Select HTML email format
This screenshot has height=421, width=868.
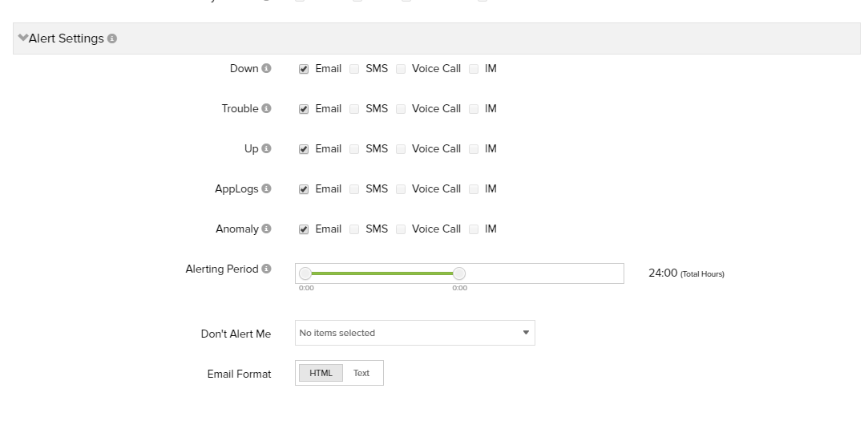(321, 373)
